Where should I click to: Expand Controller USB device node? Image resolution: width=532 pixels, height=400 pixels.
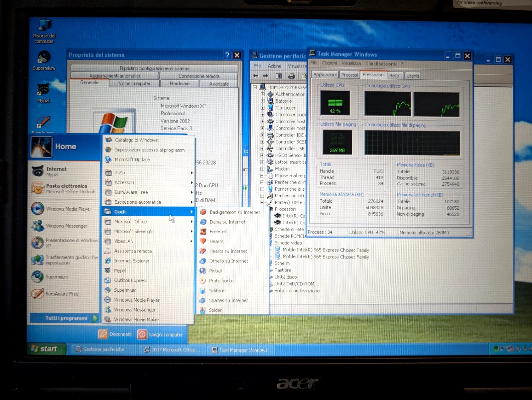coord(262,149)
